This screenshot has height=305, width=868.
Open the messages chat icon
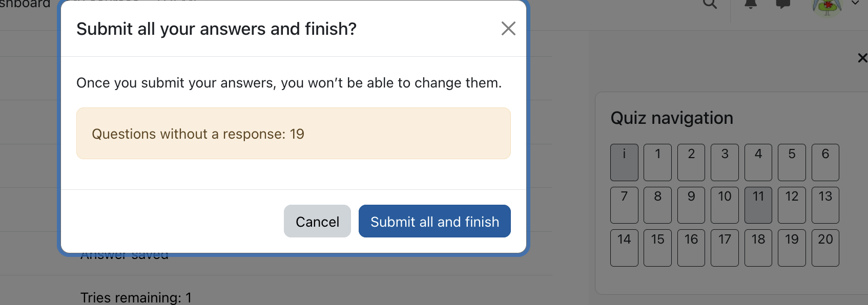pyautogui.click(x=783, y=4)
